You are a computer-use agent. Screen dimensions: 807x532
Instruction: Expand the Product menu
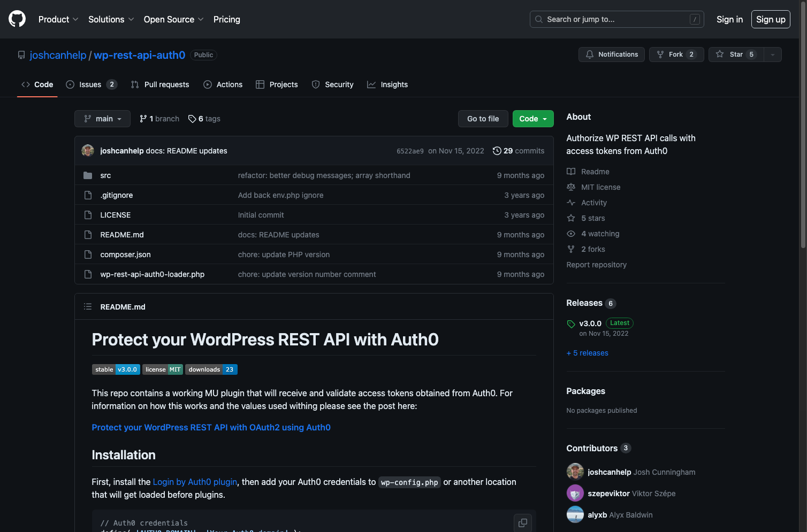point(58,19)
